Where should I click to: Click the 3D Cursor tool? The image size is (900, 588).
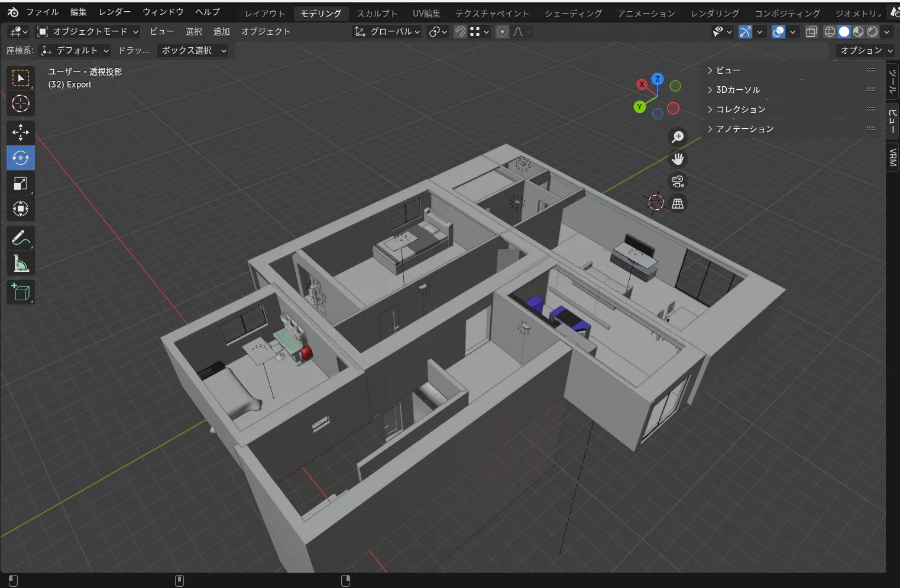[x=21, y=104]
